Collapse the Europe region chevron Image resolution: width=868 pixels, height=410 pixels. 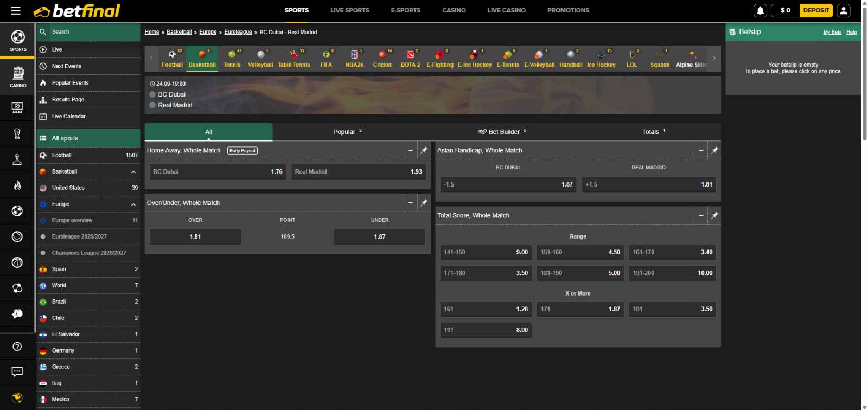click(x=133, y=204)
